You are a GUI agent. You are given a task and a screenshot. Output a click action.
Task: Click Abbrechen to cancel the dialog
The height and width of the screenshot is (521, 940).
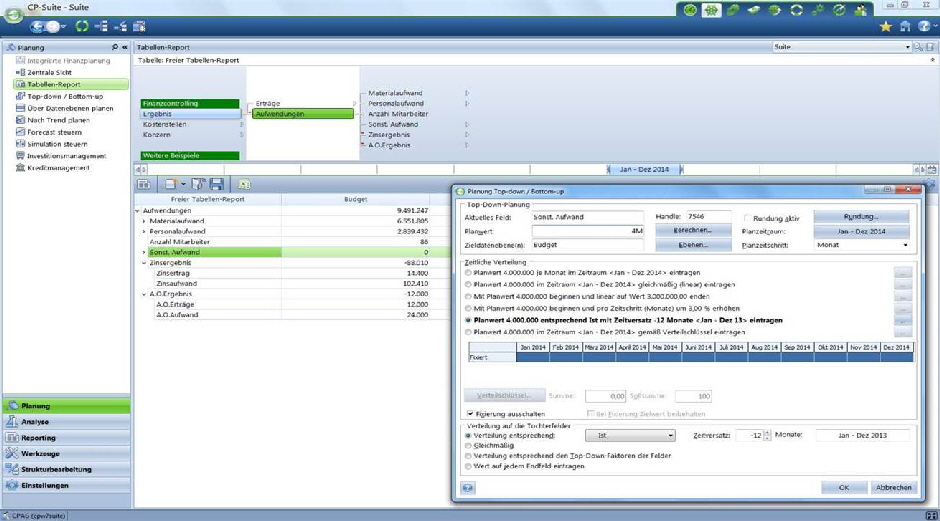pyautogui.click(x=893, y=487)
